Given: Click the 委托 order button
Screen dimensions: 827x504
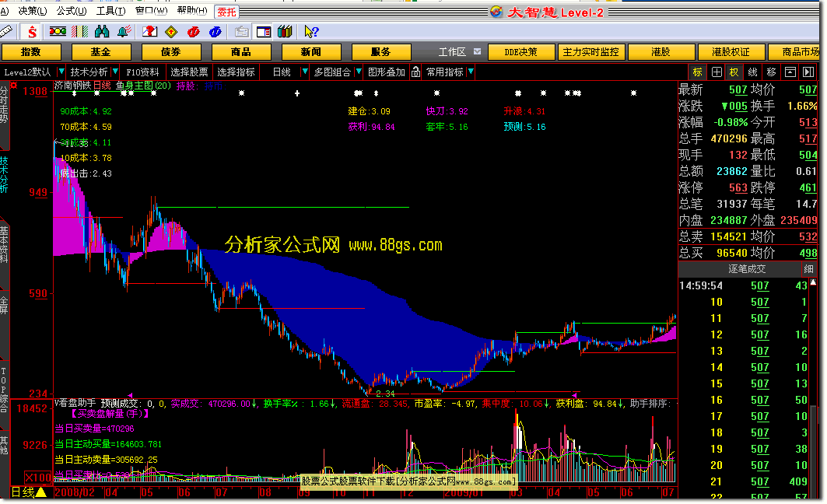Looking at the screenshot, I should click(227, 12).
